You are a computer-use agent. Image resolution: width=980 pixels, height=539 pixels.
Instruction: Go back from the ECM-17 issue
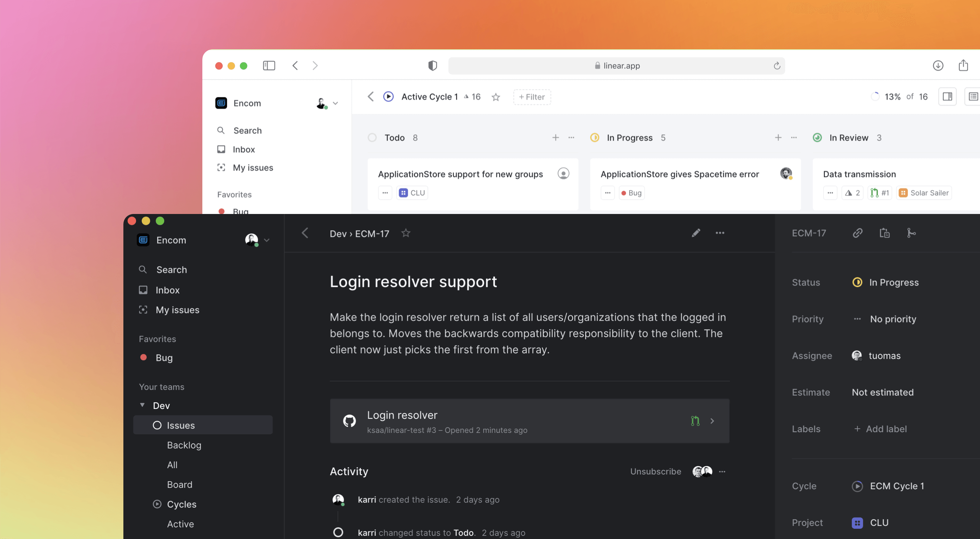tap(305, 233)
